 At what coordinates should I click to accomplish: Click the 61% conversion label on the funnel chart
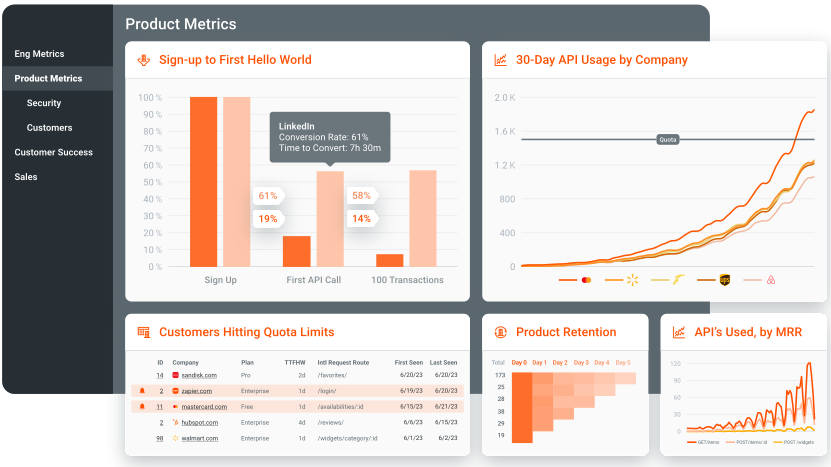click(268, 196)
